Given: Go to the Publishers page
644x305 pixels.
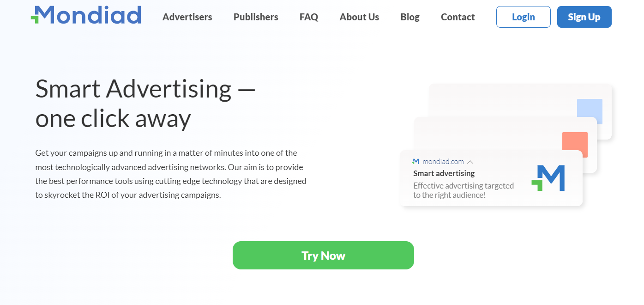Looking at the screenshot, I should pos(256,17).
